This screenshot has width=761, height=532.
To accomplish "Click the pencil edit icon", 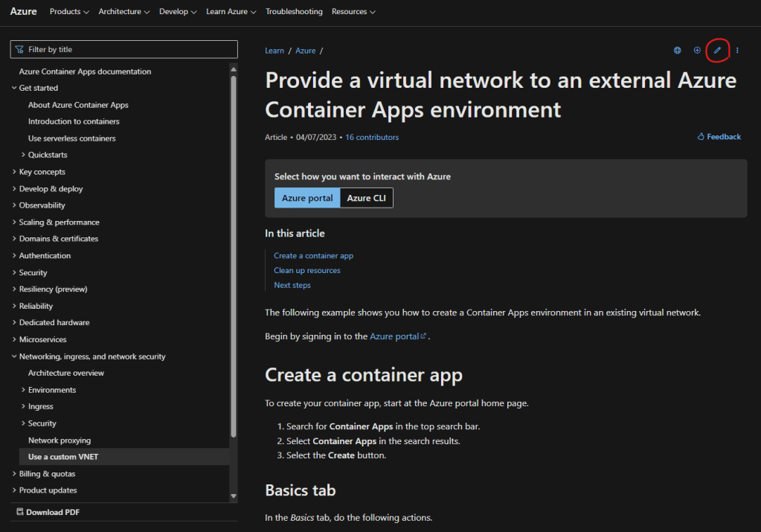I will pyautogui.click(x=717, y=51).
